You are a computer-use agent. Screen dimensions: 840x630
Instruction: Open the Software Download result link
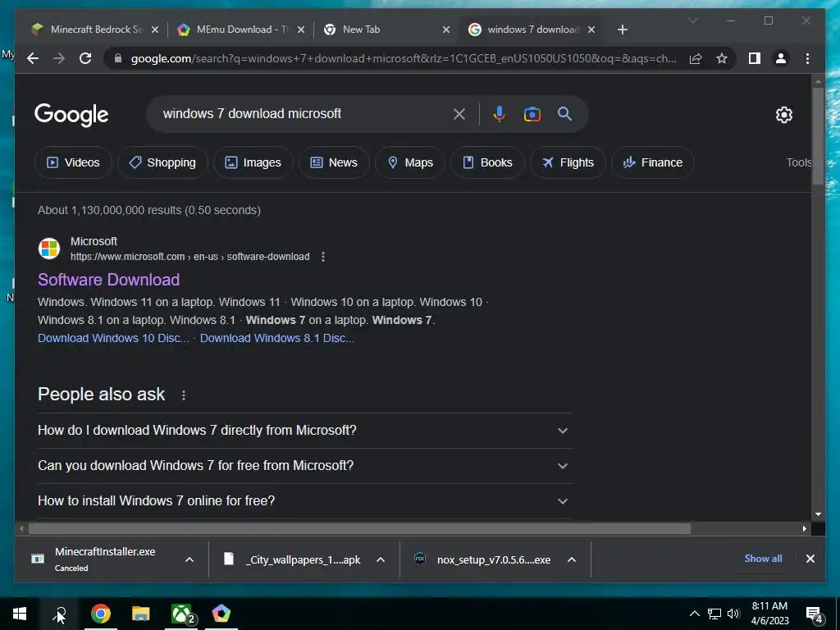tap(109, 280)
